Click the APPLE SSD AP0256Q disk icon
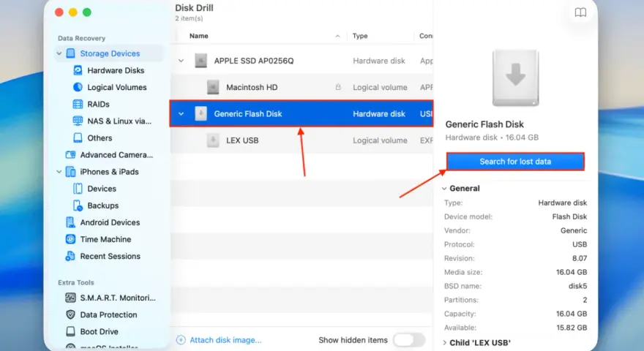The width and height of the screenshot is (644, 351). 201,61
